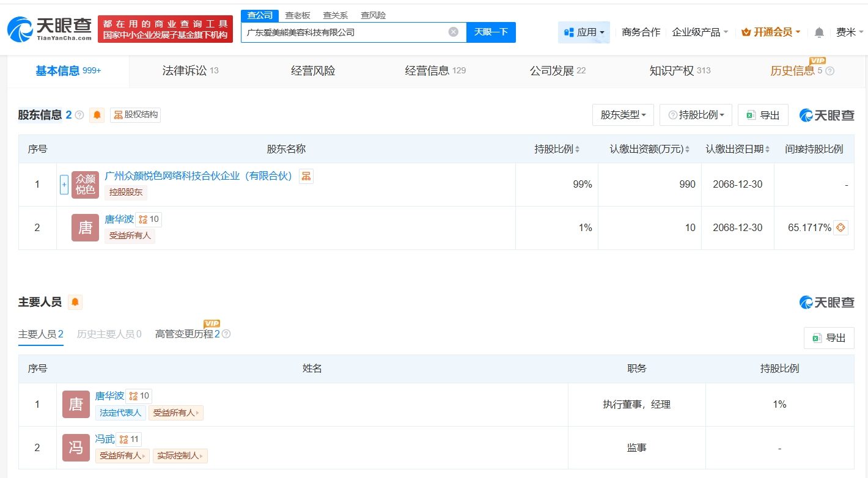The image size is (868, 478).
Task: Click equity chart icon beside 广州众颜悦色 shareholder
Action: click(306, 177)
